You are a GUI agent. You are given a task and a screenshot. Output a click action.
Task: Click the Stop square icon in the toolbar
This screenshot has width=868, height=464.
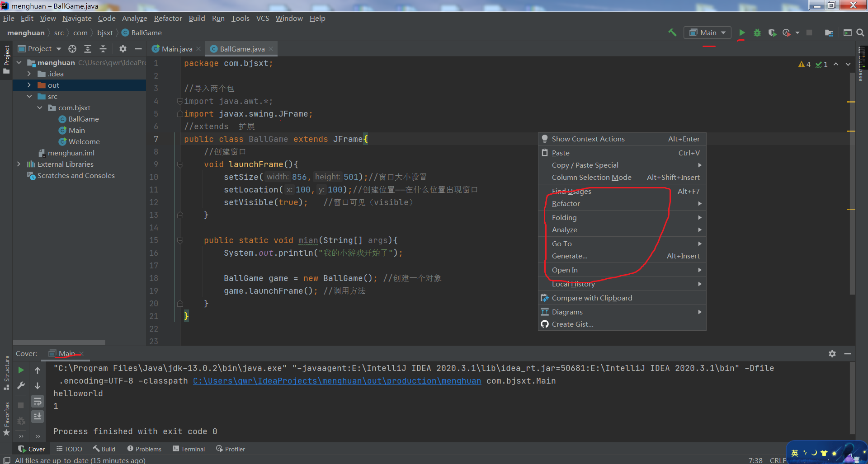(809, 33)
